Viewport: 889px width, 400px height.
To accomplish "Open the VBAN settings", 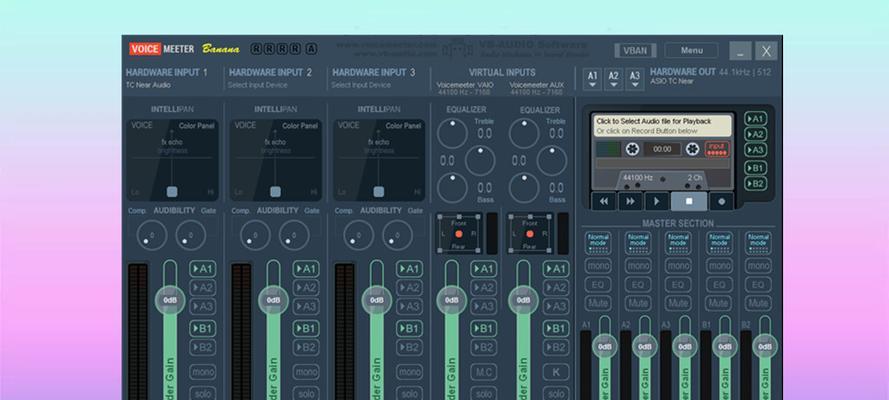I will pos(635,50).
